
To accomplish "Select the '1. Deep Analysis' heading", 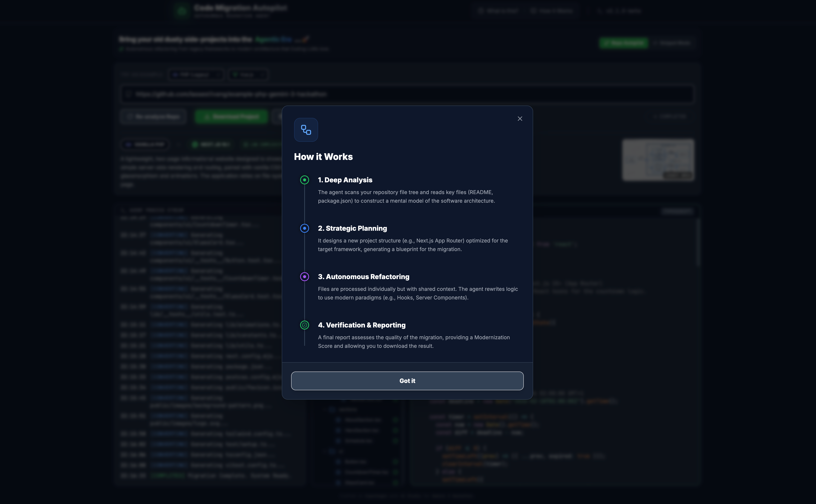I will click(x=345, y=180).
